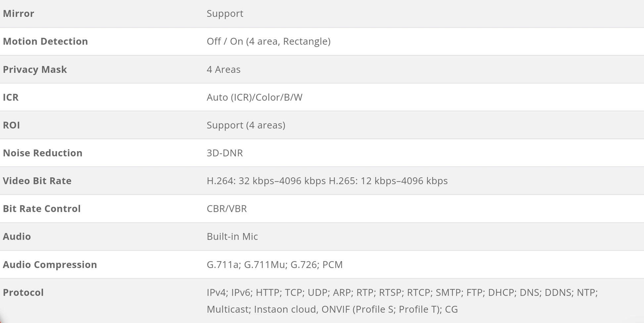Click the H.264 bit rate value text
The width and height of the screenshot is (644, 323).
point(266,181)
